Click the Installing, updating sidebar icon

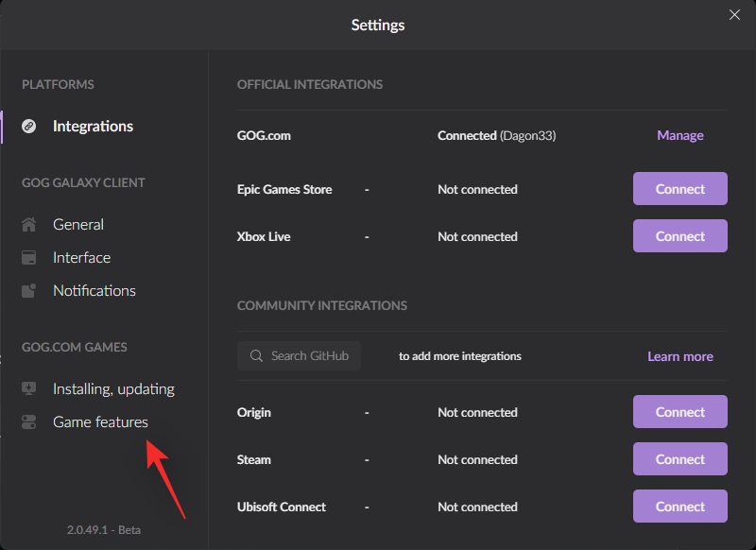click(x=29, y=389)
